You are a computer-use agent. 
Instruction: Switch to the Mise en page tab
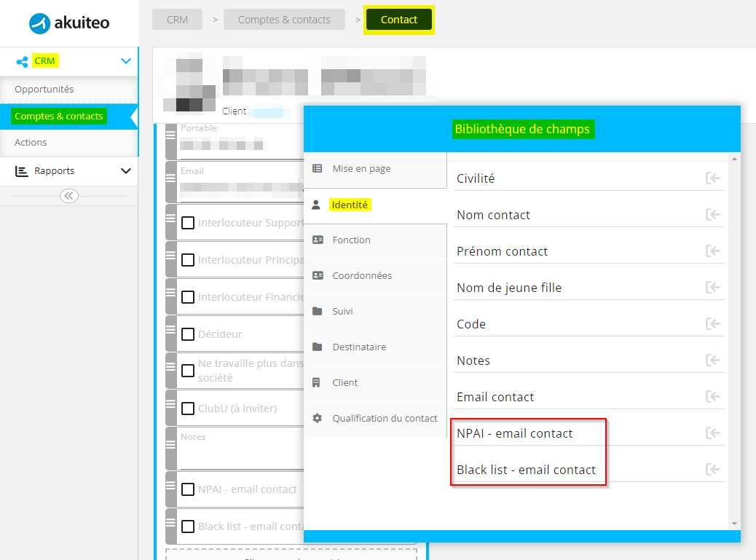pos(361,169)
